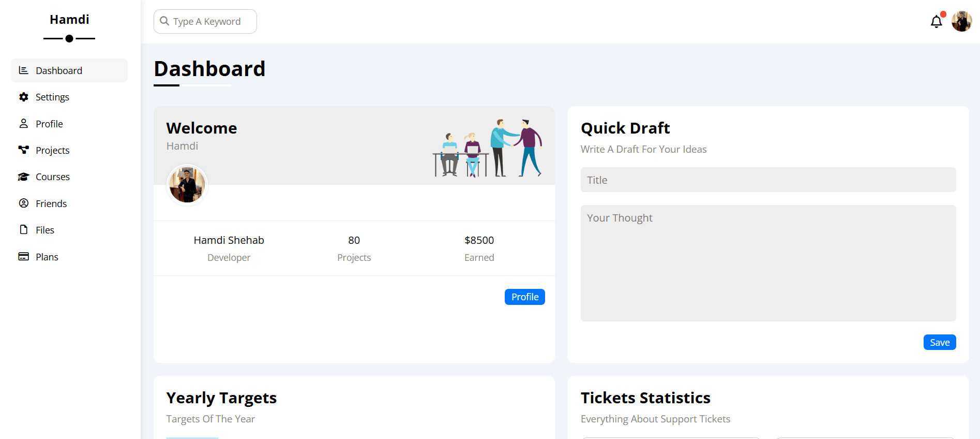The height and width of the screenshot is (439, 980).
Task: Click the Profile person icon in sidebar
Action: pos(24,124)
